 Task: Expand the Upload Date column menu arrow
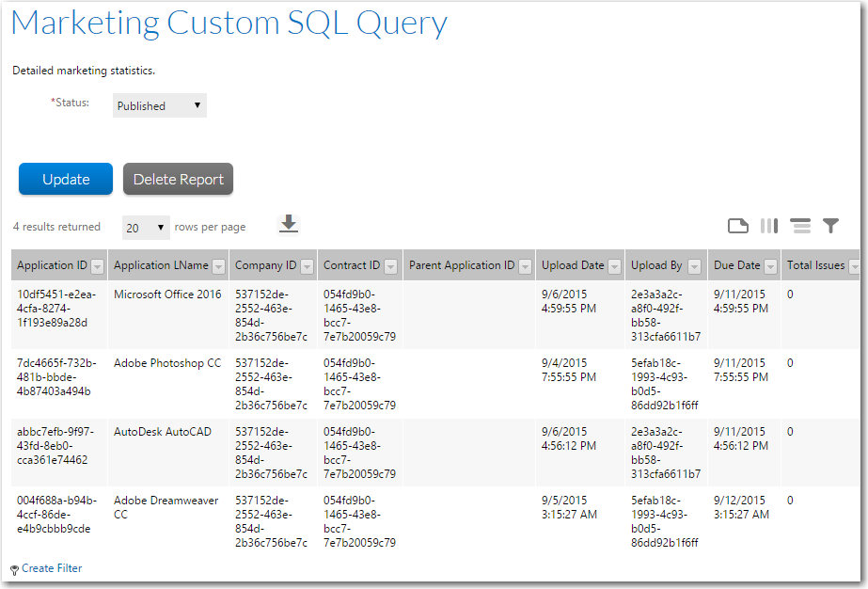[x=614, y=266]
